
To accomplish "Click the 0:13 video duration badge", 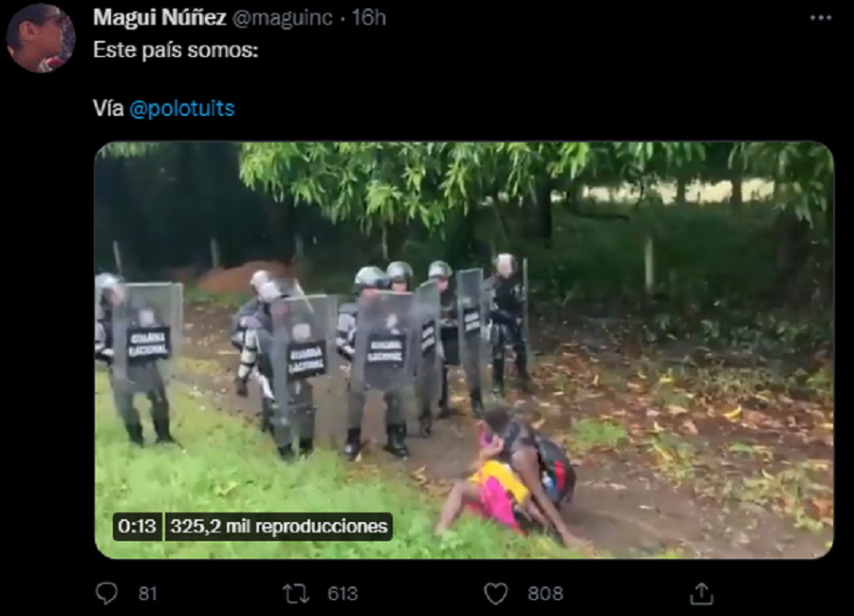I will click(x=137, y=526).
